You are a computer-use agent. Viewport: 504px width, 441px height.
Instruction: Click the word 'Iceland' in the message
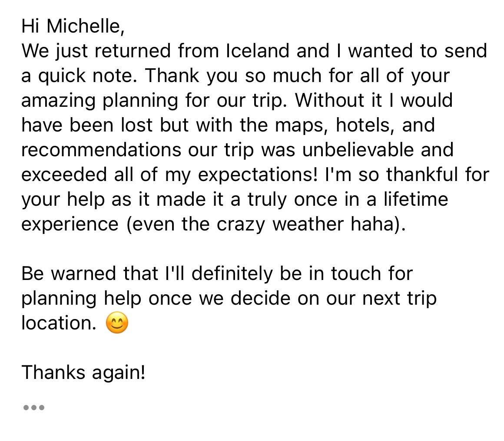[257, 51]
